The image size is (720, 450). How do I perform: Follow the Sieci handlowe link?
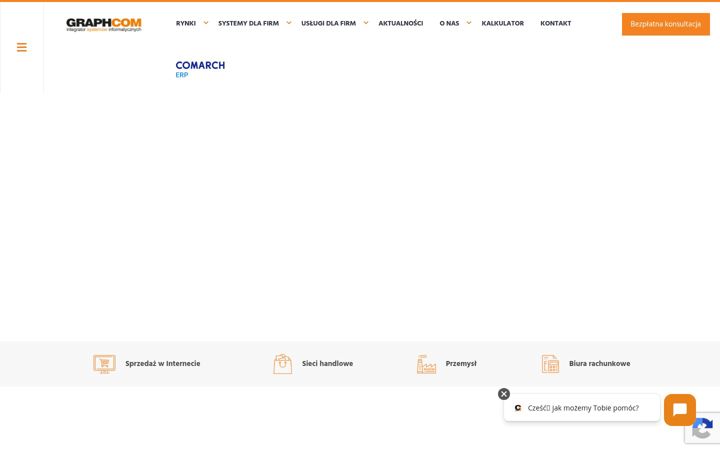(x=327, y=363)
